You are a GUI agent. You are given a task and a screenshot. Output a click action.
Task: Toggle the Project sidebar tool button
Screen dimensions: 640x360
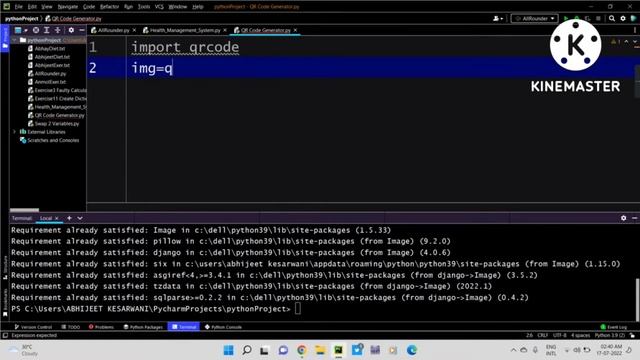coord(5,38)
